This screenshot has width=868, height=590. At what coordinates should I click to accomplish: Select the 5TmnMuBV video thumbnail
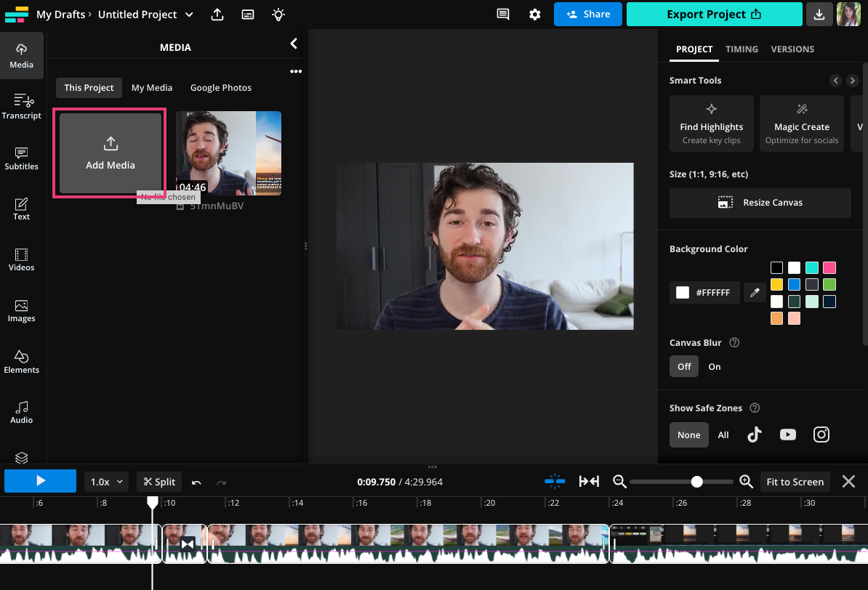(228, 153)
